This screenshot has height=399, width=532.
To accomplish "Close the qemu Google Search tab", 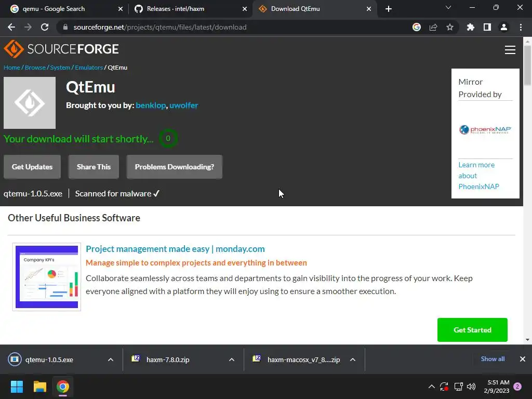I will click(x=121, y=9).
